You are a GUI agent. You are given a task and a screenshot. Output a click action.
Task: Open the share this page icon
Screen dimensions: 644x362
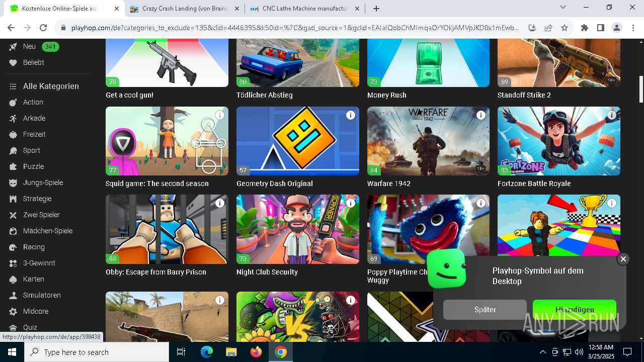click(548, 28)
